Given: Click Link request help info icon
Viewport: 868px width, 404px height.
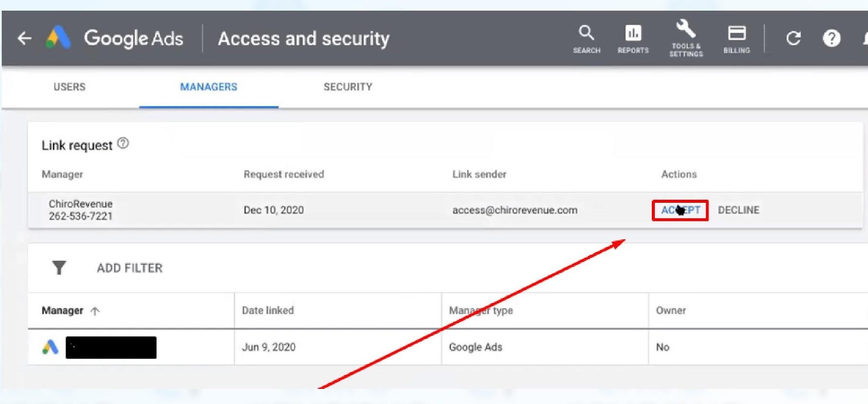Looking at the screenshot, I should (123, 144).
